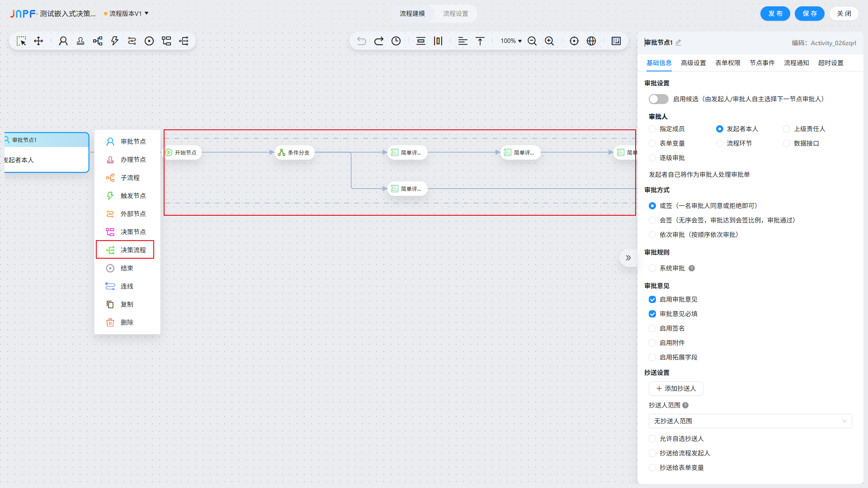Click the 添加抄送人 button
The width and height of the screenshot is (868, 488).
pos(676,389)
